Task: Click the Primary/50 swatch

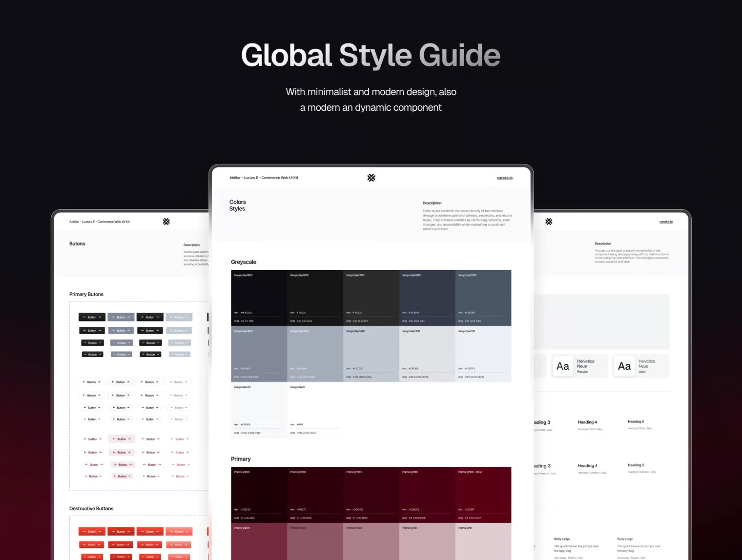Action: click(483, 541)
